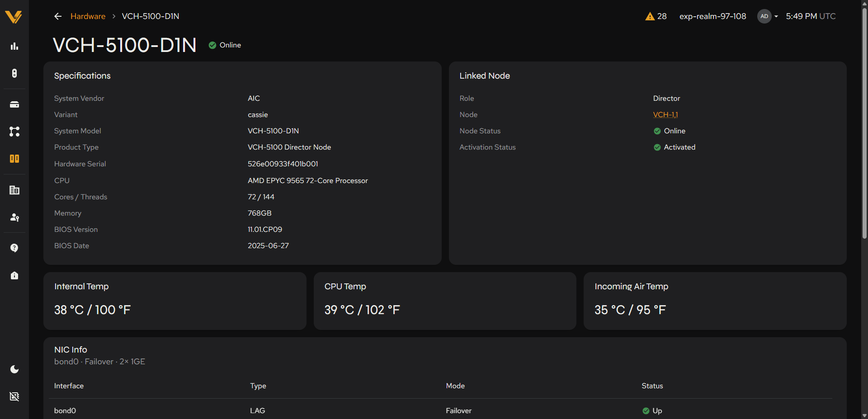
Task: Click the CPU Temp reading 39 °C
Action: click(x=362, y=310)
